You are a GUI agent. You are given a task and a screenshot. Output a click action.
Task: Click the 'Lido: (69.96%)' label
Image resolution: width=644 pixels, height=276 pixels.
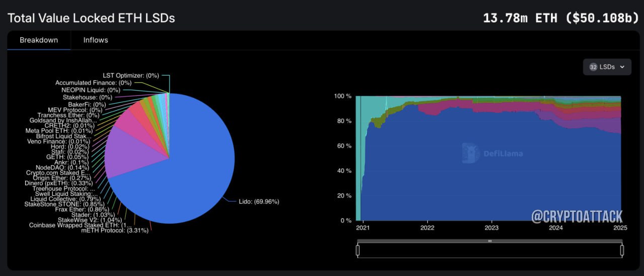coord(259,201)
